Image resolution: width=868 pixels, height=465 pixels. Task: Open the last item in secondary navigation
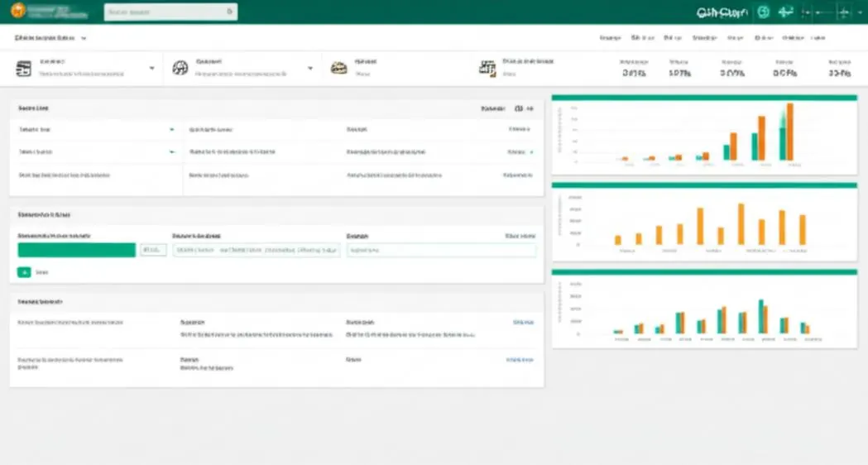[818, 38]
